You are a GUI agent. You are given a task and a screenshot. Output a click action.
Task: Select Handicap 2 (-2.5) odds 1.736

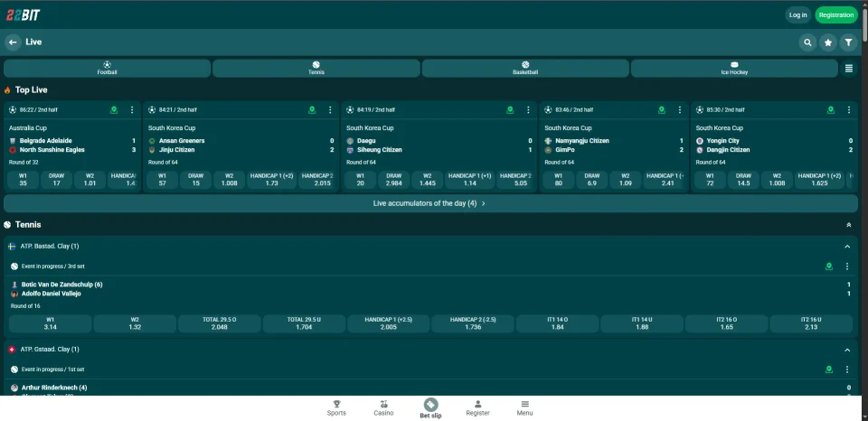473,323
